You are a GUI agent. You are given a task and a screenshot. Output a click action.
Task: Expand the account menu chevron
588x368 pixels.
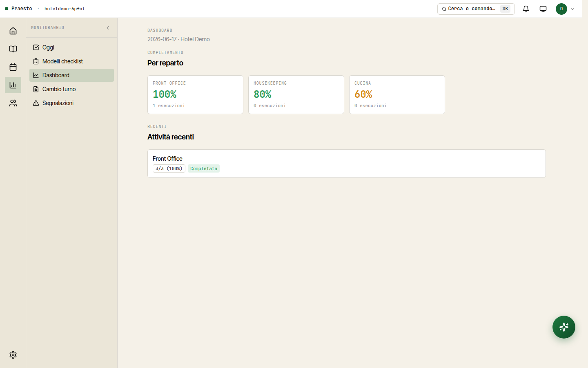coord(572,9)
